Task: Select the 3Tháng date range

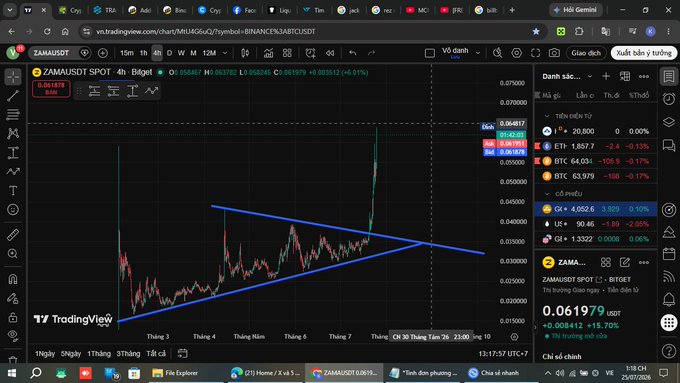Action: click(x=128, y=354)
